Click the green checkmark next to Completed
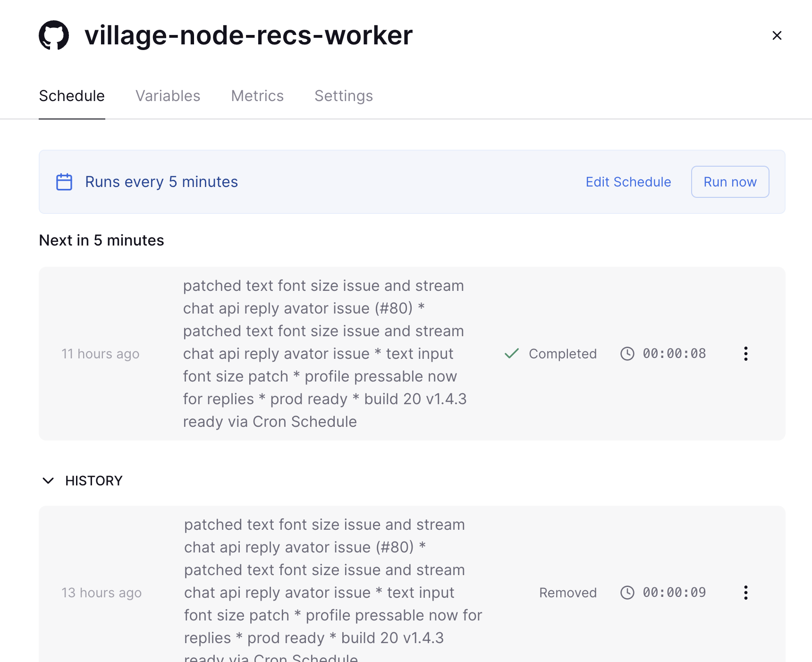Screen dimensions: 812x662 click(x=512, y=354)
